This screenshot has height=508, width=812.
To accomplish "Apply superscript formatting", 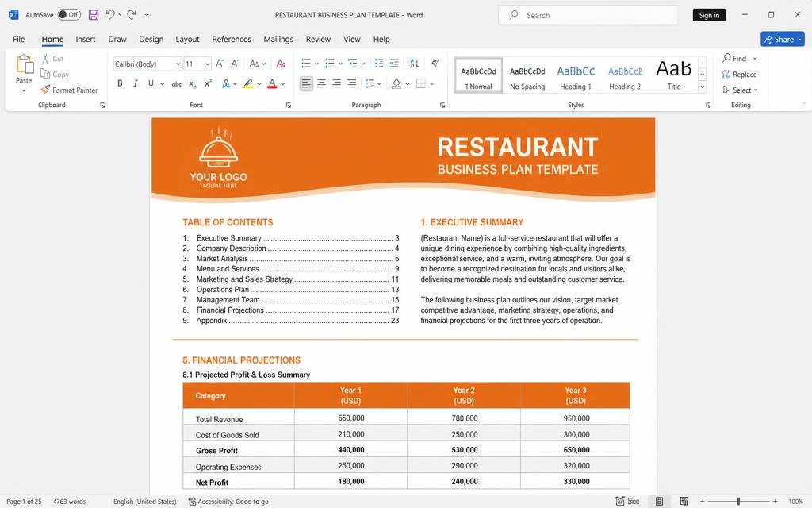I will 208,83.
